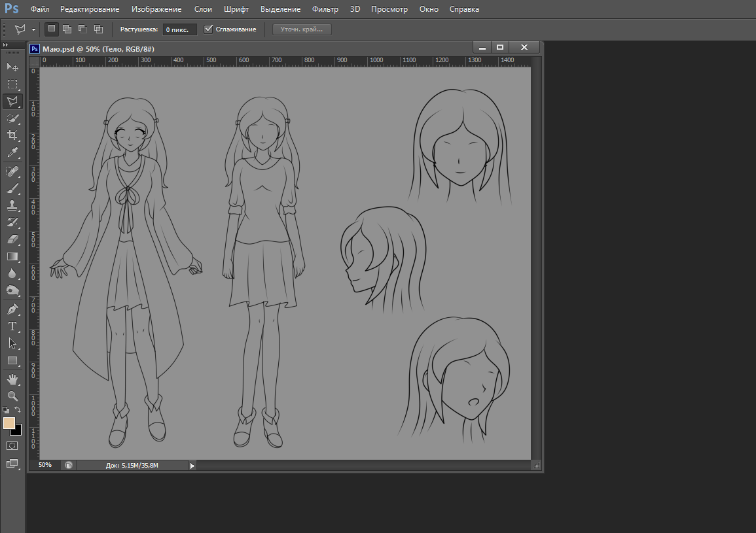Image resolution: width=756 pixels, height=533 pixels.
Task: Click the Растушевка: label
Action: click(x=139, y=29)
